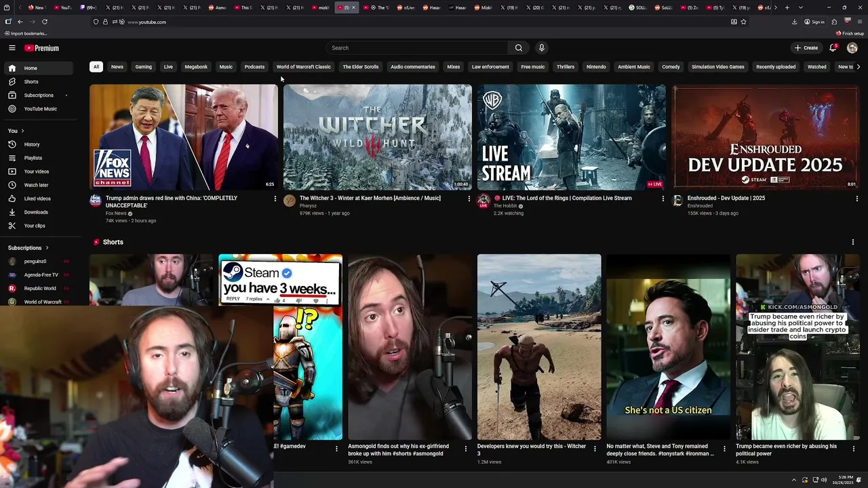Click Sign in browser account button
The width and height of the screenshot is (868, 488).
(814, 22)
